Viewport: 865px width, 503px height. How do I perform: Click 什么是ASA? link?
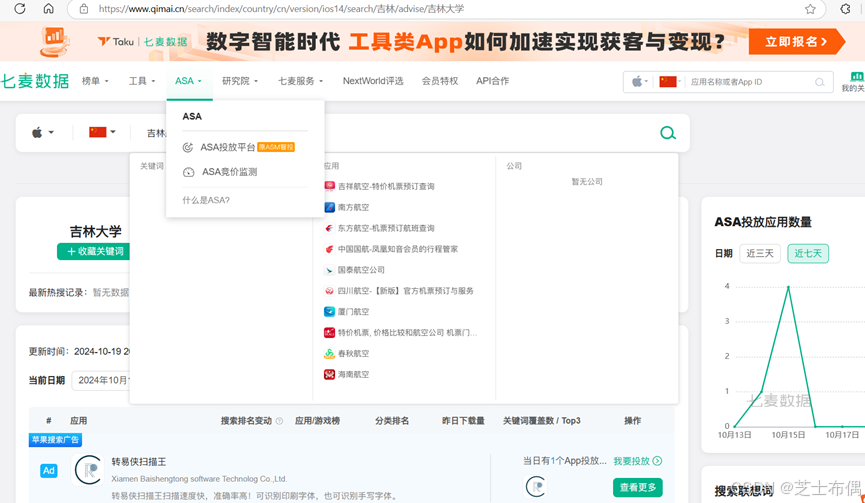point(206,200)
